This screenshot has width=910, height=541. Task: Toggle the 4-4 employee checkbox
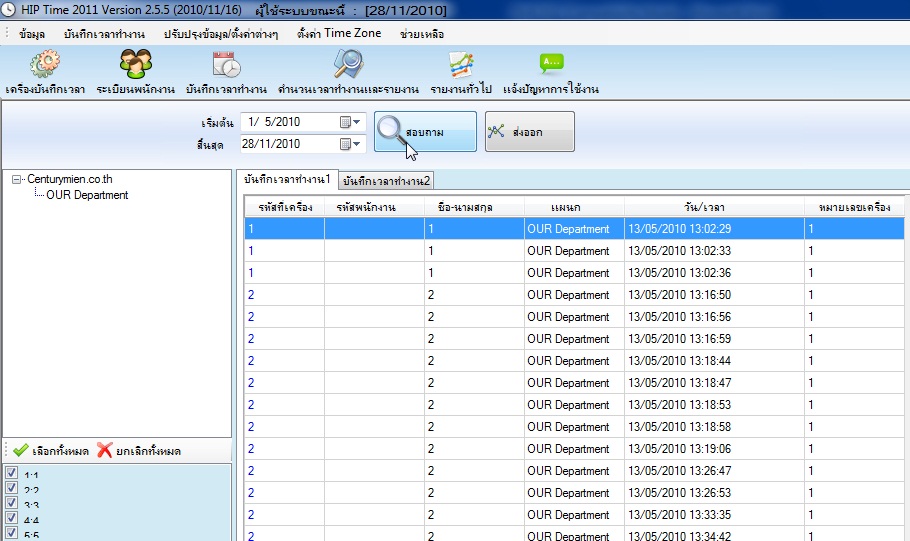pos(12,520)
